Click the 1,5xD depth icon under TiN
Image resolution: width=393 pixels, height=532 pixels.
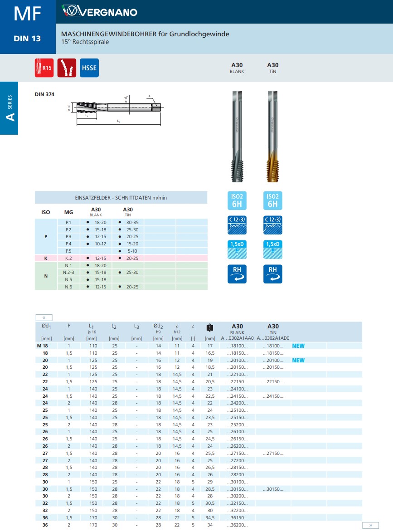272,249
